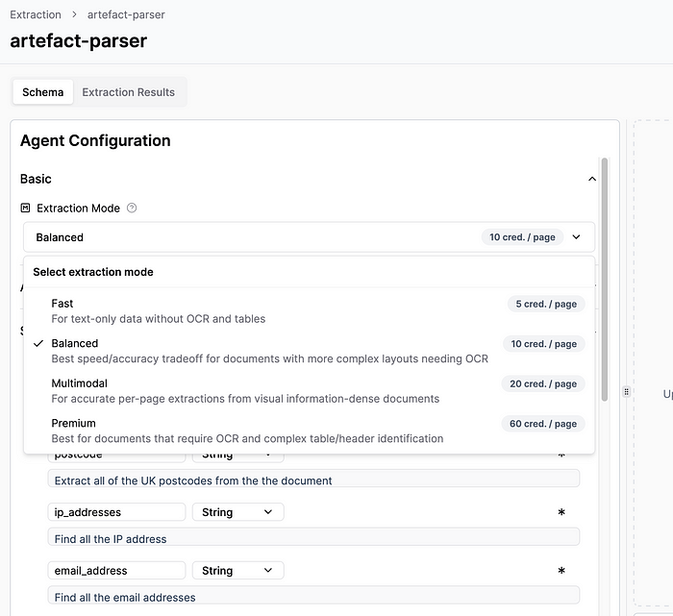Viewport: 673px width, 616px height.
Task: Select the checked Balanced mode option
Action: click(x=309, y=351)
